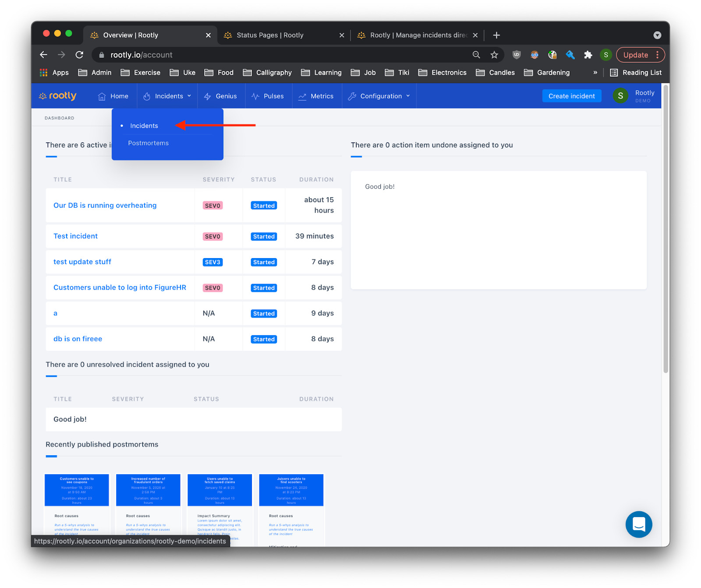
Task: Open 'Customers unable to log into FigureHR'
Action: tap(120, 287)
